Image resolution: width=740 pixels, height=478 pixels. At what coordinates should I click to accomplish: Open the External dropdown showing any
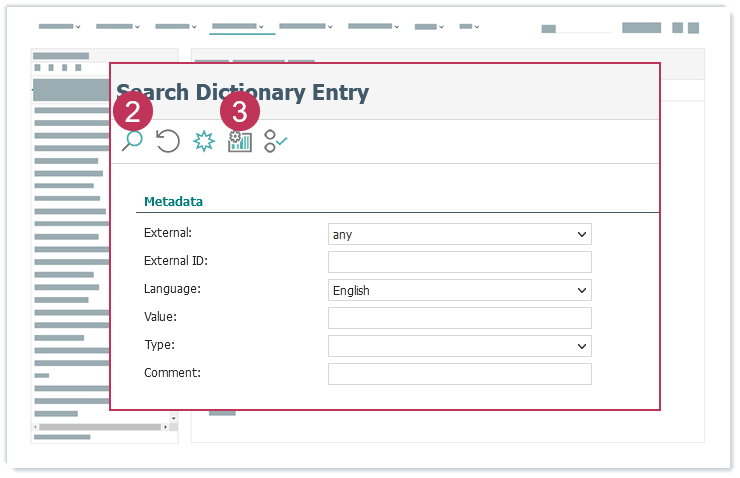pos(459,234)
